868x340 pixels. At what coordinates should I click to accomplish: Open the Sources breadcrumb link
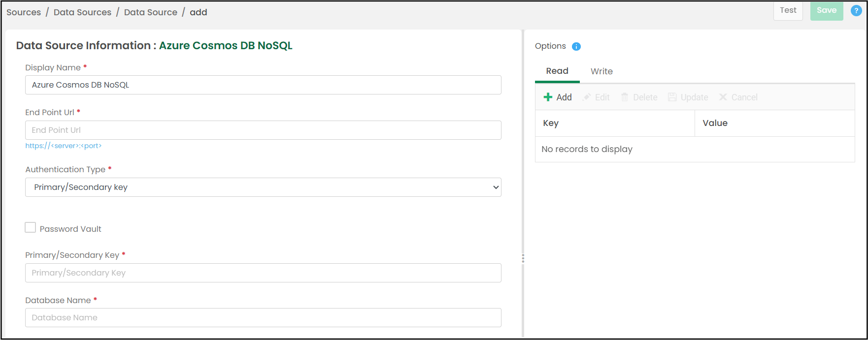24,12
